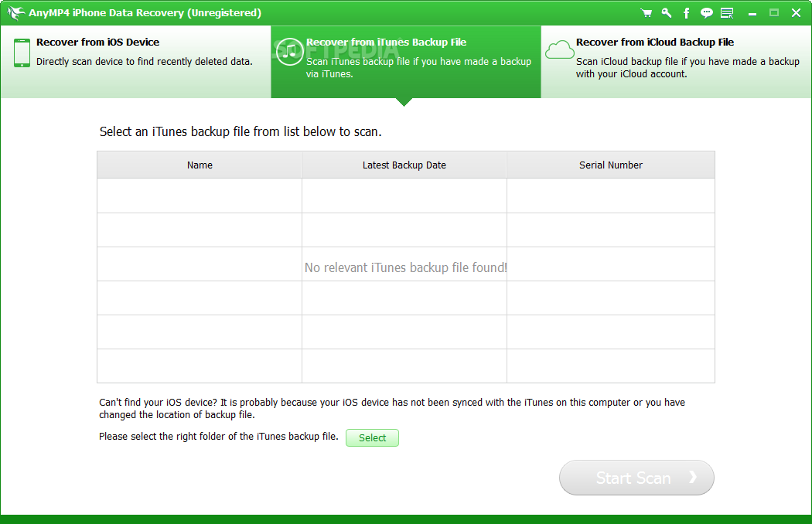
Task: Click 'Scan iCloud backup file' description text
Action: pyautogui.click(x=687, y=68)
